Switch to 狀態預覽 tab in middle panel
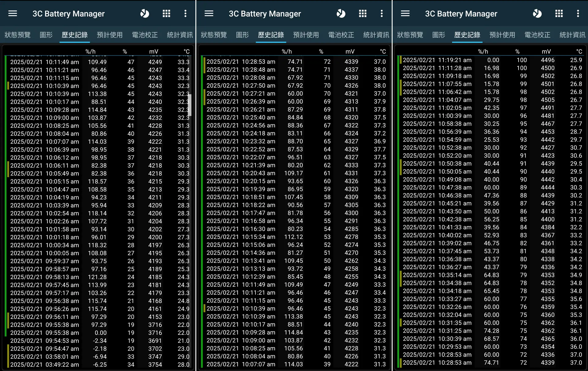The image size is (588, 371). [214, 35]
